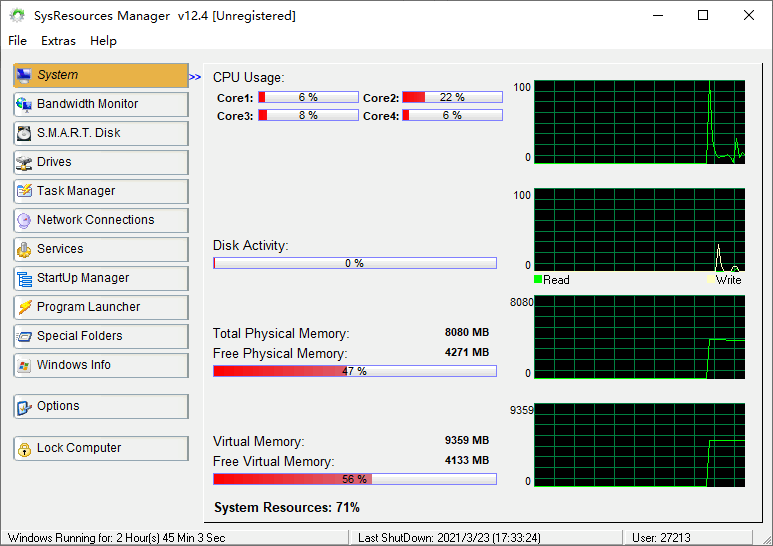Open the File menu
Viewport: 773px width, 546px height.
(x=17, y=41)
